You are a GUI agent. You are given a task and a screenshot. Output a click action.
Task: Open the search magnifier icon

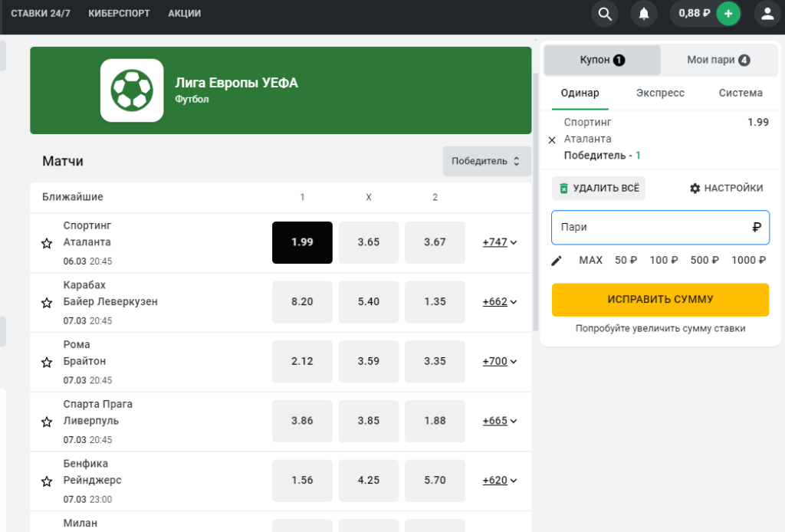point(605,14)
